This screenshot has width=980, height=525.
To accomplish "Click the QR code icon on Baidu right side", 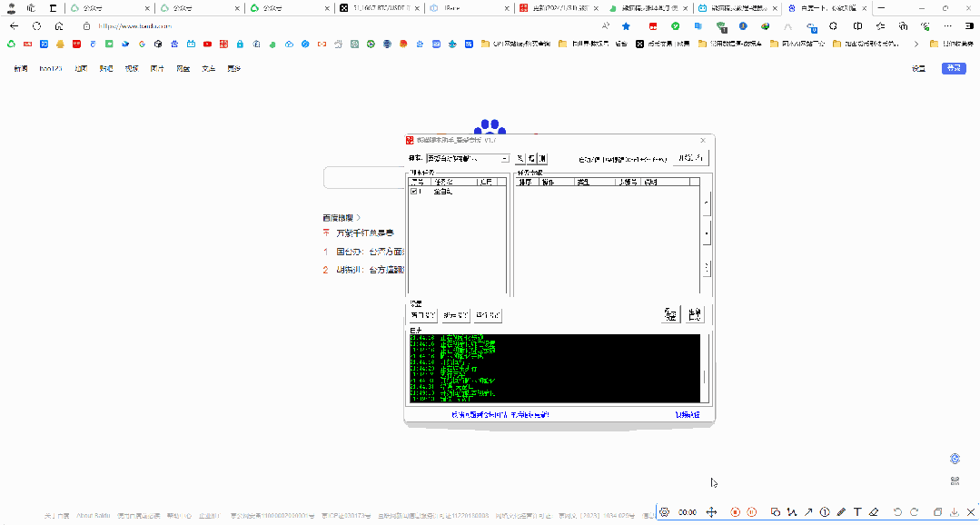I will (955, 480).
